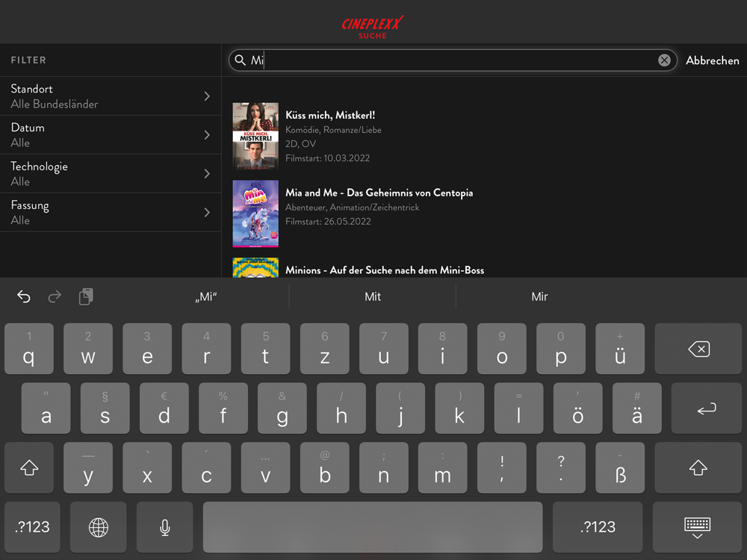Screen dimensions: 747x560
Task: Tap the f key
Action: click(x=223, y=408)
